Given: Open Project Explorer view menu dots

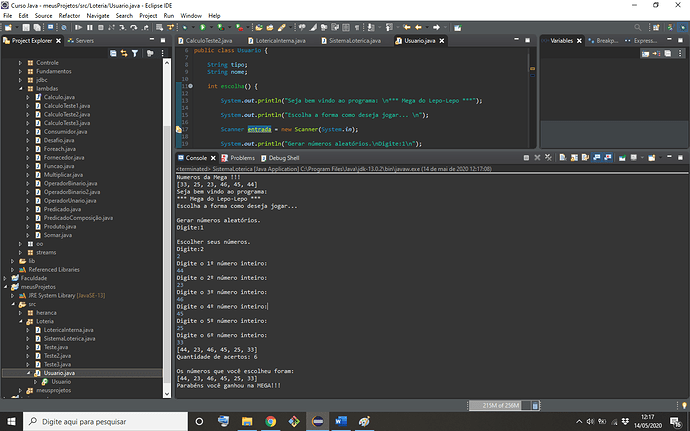Looking at the screenshot, I should 162,53.
